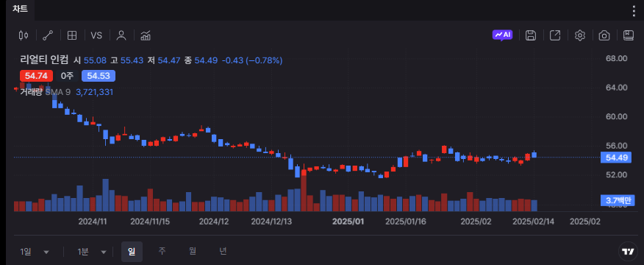Click the 52.00 price axis label
644x265 pixels.
tap(617, 175)
